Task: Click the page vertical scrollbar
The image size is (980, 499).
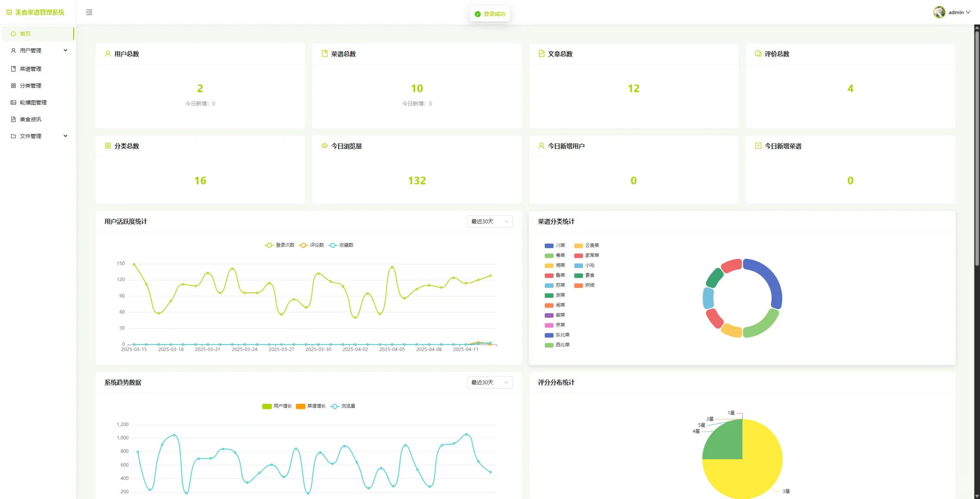Action: tap(977, 148)
